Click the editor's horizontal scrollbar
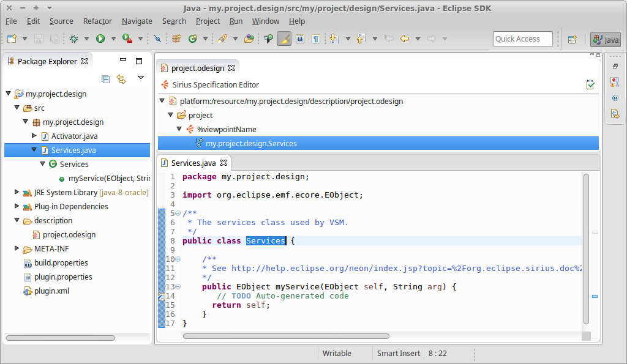Screen dimensions: 627x364 (286, 336)
